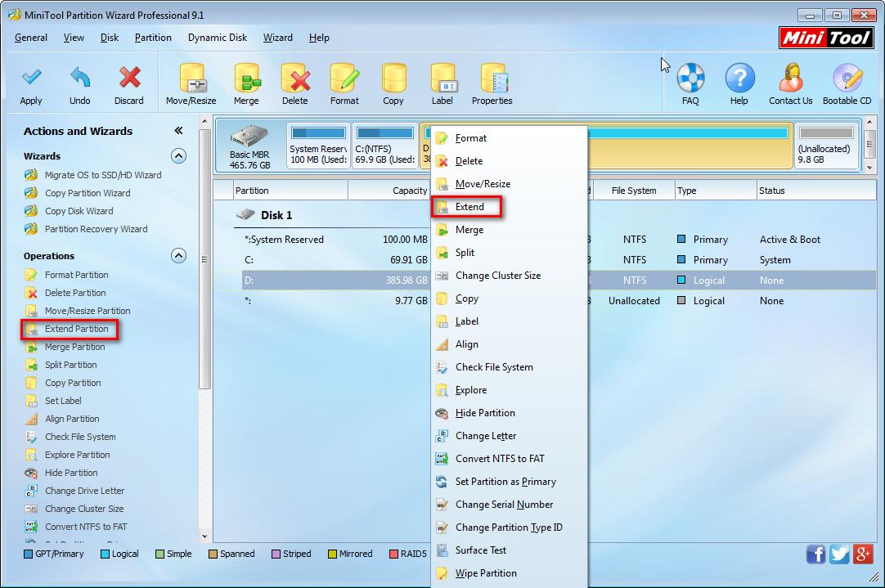Open the Wizard menu
The width and height of the screenshot is (885, 588).
pyautogui.click(x=278, y=38)
